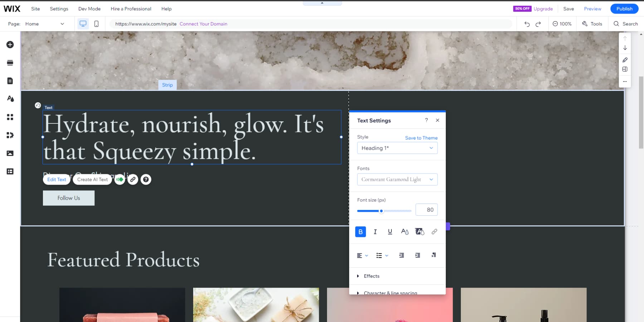This screenshot has width=644, height=322.
Task: Switch editor to mobile view
Action: click(x=96, y=23)
